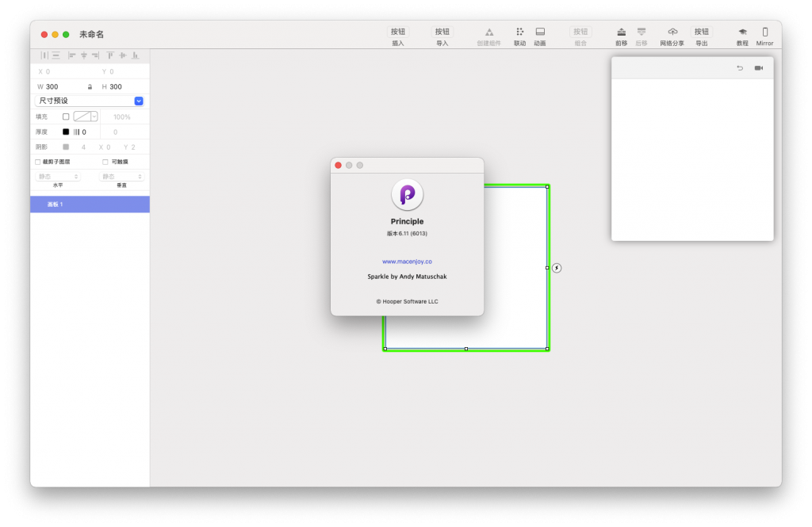Open the www.macenjoy.co link
This screenshot has height=527, width=812.
[407, 262]
